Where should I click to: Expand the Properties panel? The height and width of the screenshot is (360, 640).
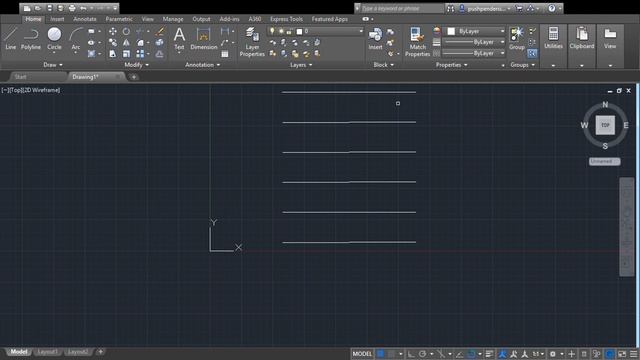coord(451,65)
